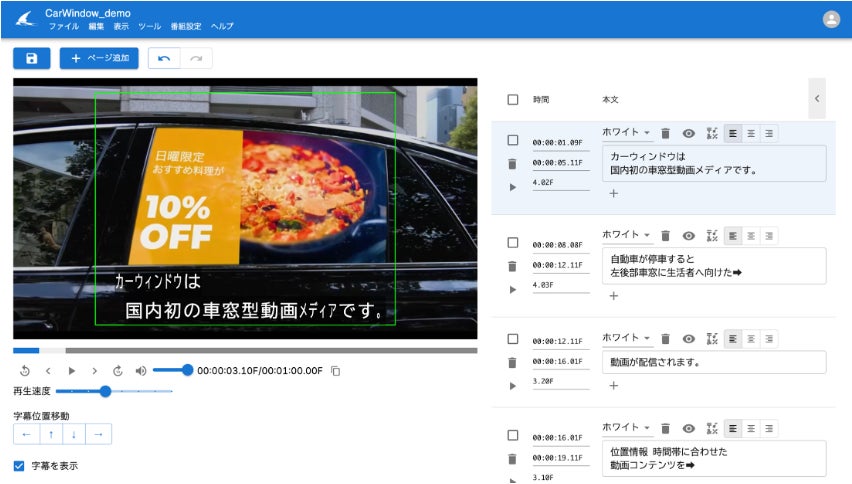852x484 pixels.
Task: Play the 00:00:01.09F caption segment
Action: [512, 187]
